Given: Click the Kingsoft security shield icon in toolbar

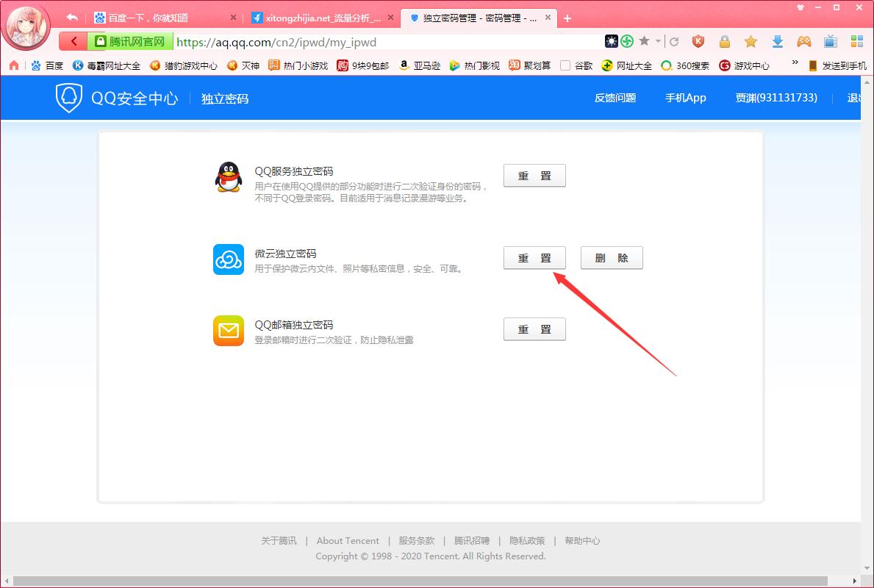Looking at the screenshot, I should 698,42.
